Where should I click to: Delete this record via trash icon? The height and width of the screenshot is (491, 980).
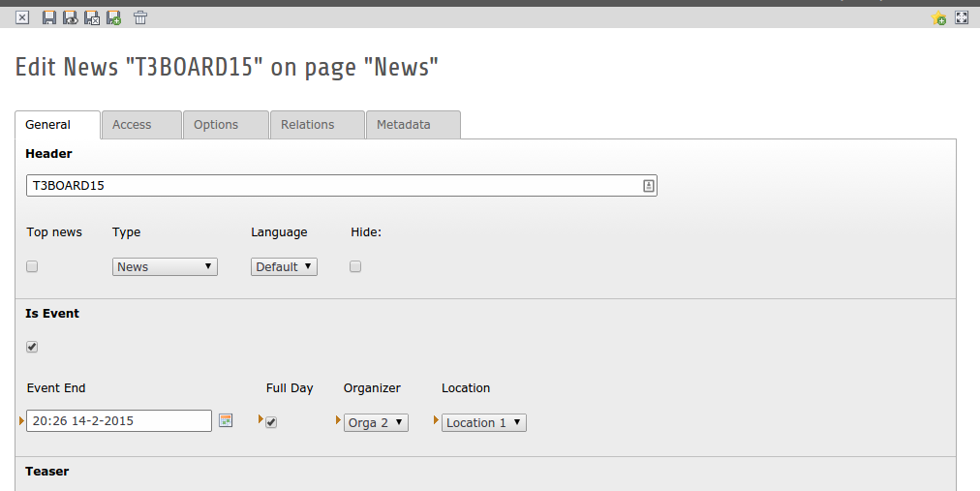(x=140, y=17)
